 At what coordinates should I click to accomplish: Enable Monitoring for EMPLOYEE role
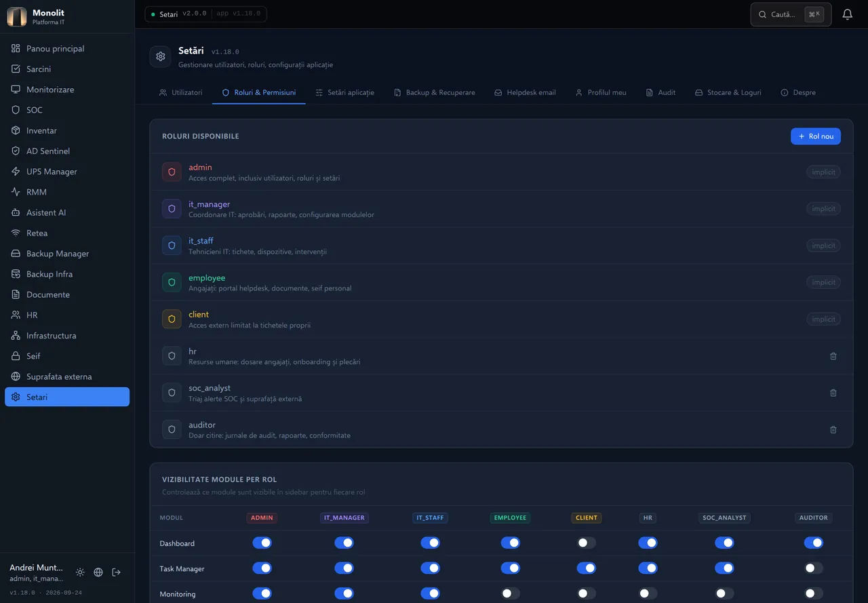pyautogui.click(x=511, y=594)
